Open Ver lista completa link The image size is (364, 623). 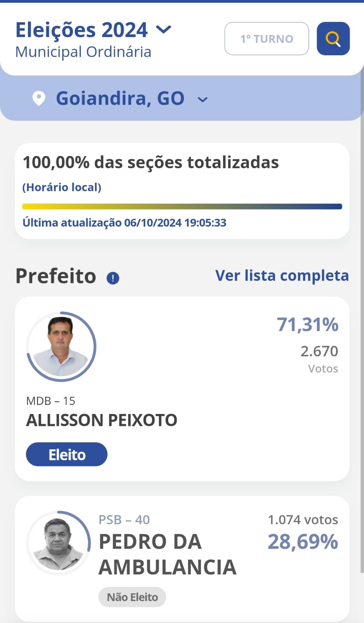tap(282, 276)
